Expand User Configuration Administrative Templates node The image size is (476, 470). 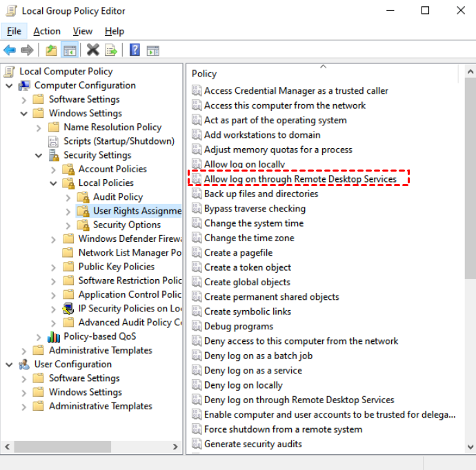click(x=24, y=407)
